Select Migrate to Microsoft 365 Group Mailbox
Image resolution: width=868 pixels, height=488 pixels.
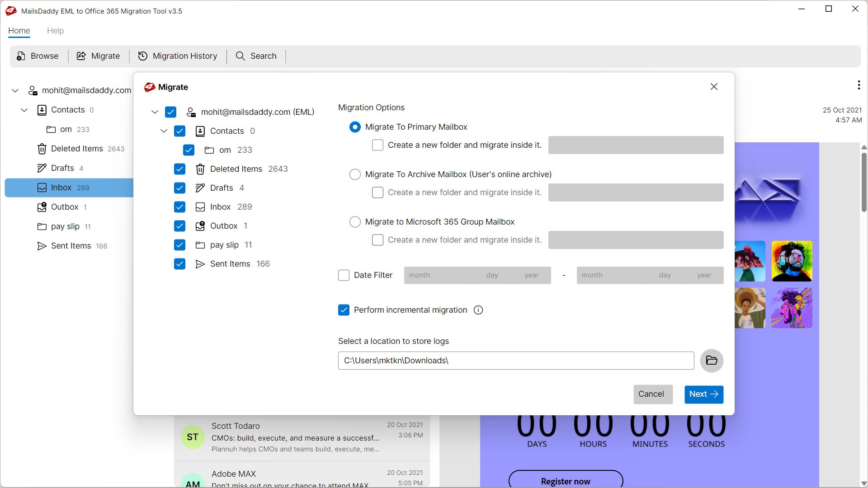click(x=355, y=222)
